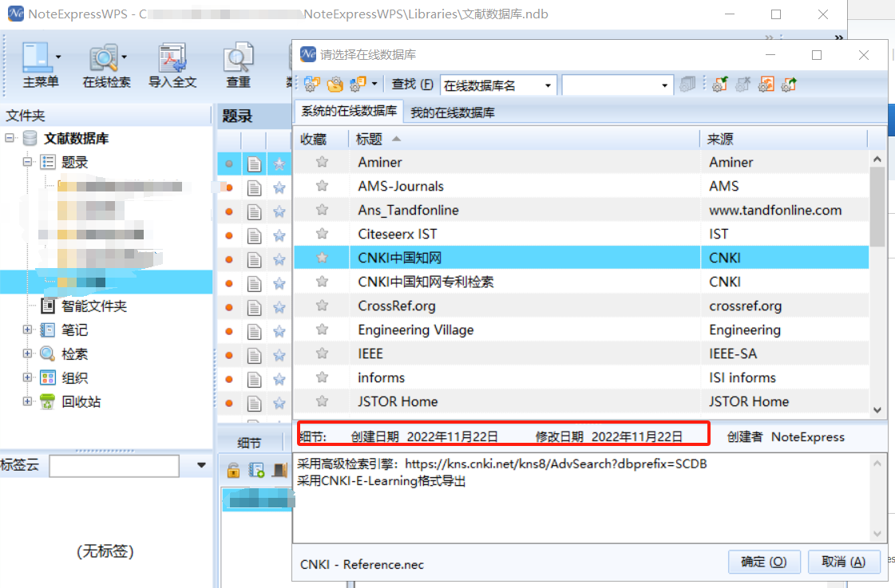895x588 pixels.
Task: Click scroll-up arrow of database list
Action: pos(877,160)
